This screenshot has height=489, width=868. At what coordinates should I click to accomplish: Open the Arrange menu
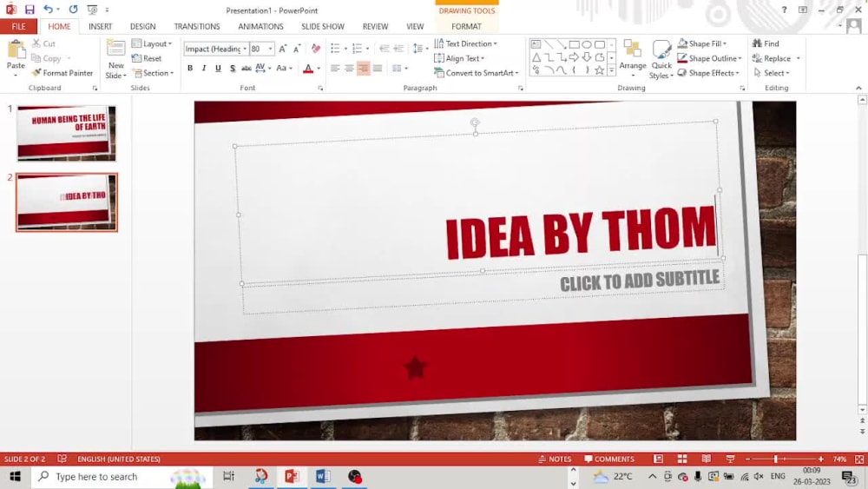point(633,59)
